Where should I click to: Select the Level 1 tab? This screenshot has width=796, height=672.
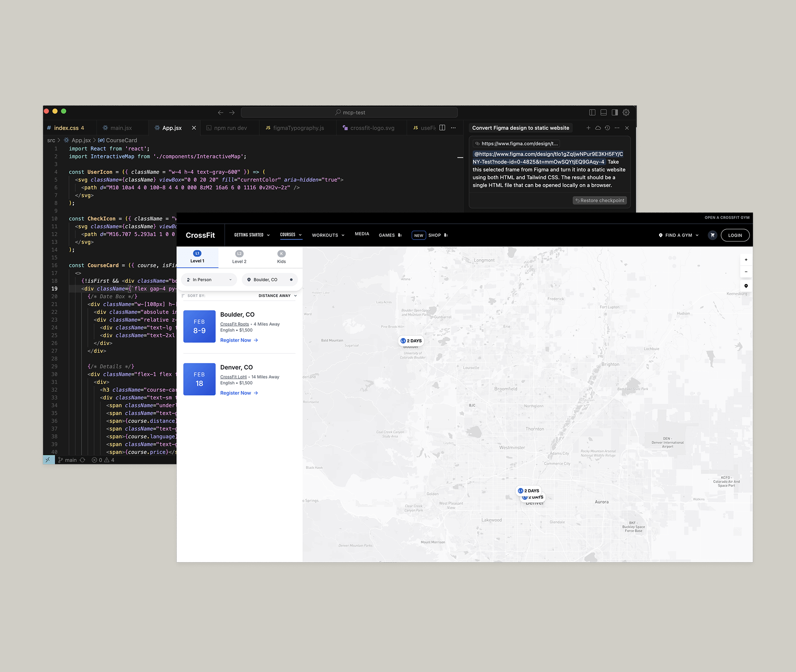coord(197,257)
